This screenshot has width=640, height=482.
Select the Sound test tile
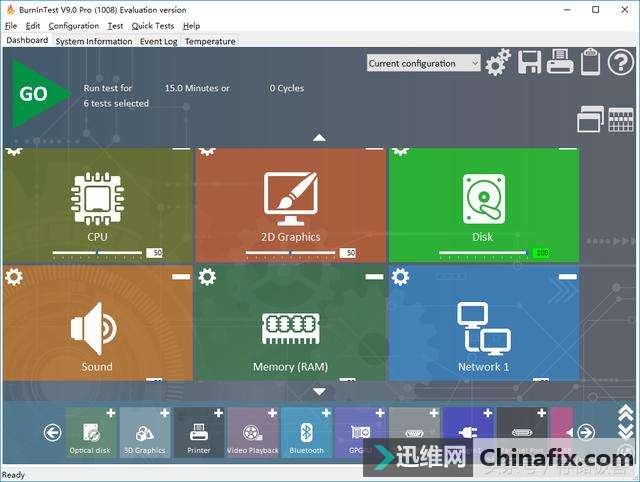pyautogui.click(x=98, y=323)
